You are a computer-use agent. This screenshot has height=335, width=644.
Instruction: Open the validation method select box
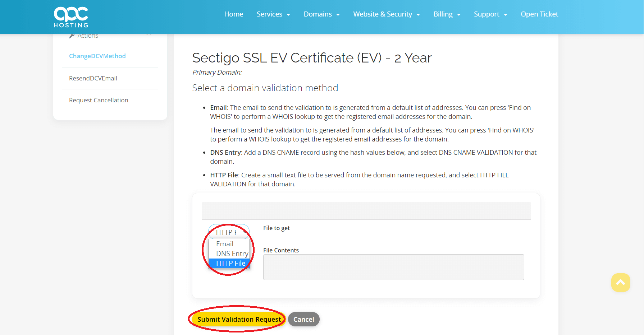tap(229, 232)
